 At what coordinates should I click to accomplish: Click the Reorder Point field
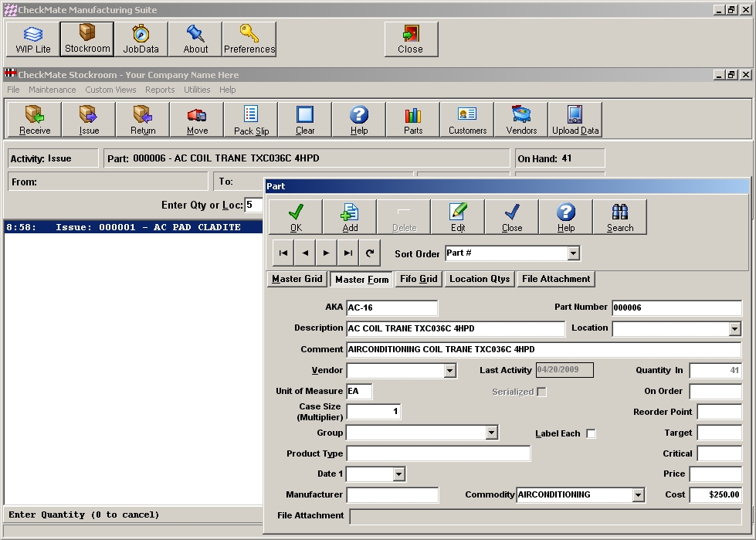coord(720,412)
